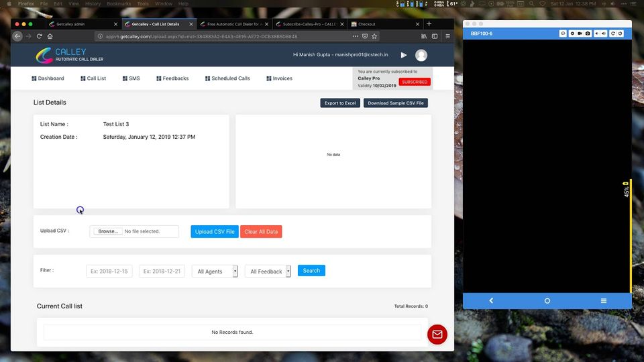Open the user profile avatar
644x362 pixels.
point(421,55)
